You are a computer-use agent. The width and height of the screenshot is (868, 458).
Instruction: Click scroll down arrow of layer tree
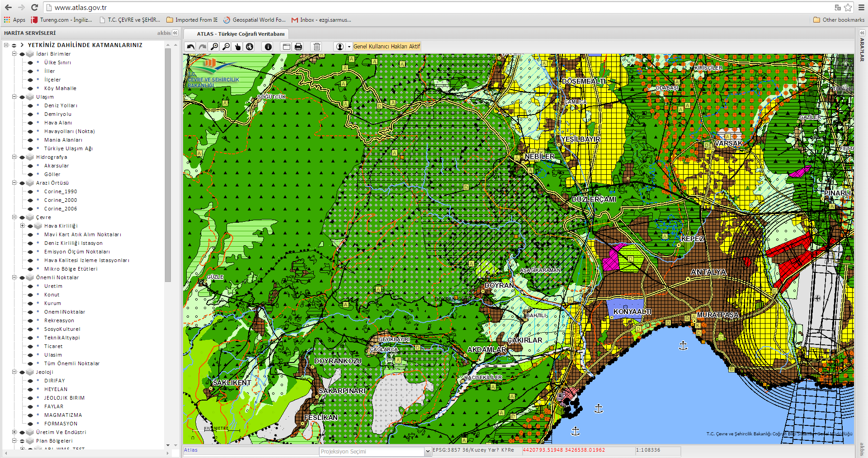point(168,445)
